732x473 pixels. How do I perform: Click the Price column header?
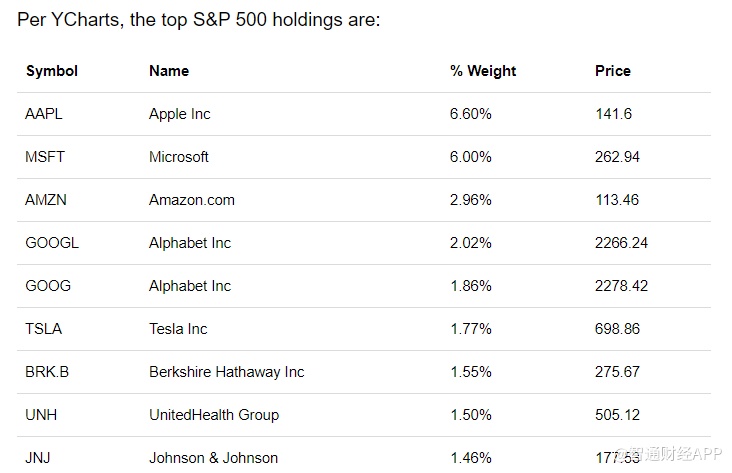613,71
